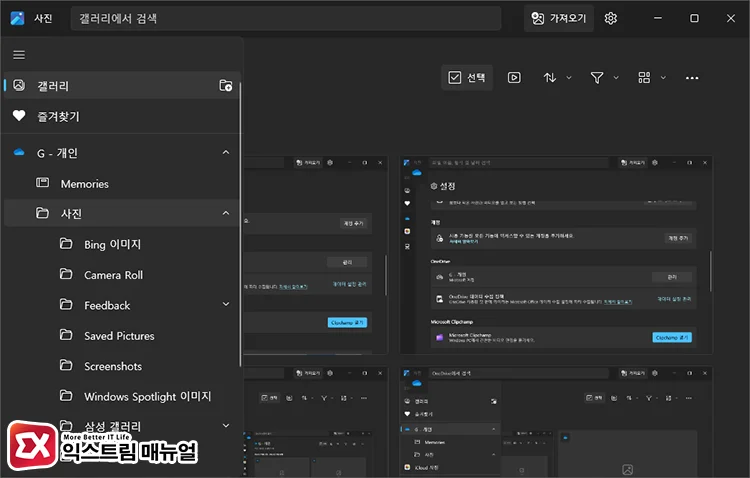Open the sort order options

(x=557, y=78)
